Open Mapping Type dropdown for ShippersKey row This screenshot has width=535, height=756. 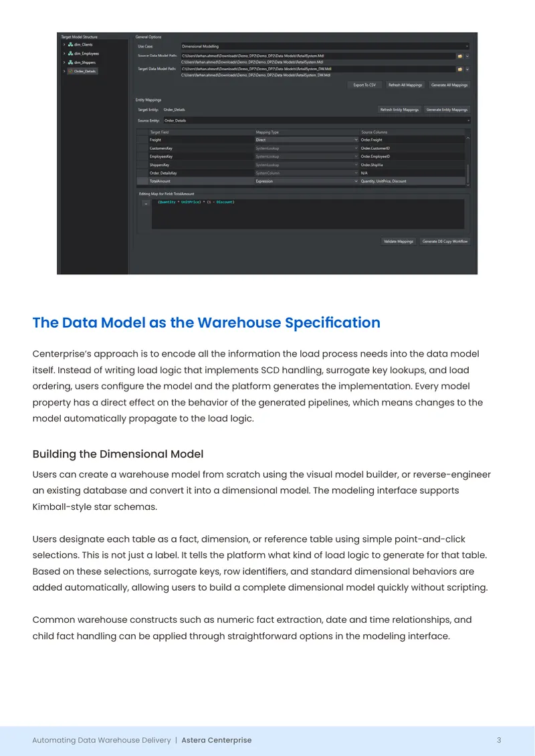[x=356, y=165]
